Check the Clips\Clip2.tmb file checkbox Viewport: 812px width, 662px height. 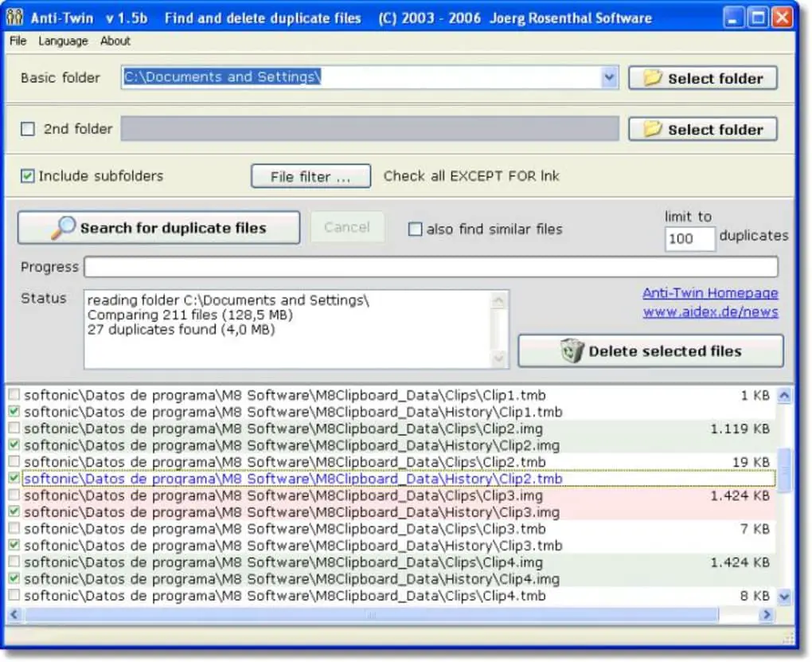(14, 461)
